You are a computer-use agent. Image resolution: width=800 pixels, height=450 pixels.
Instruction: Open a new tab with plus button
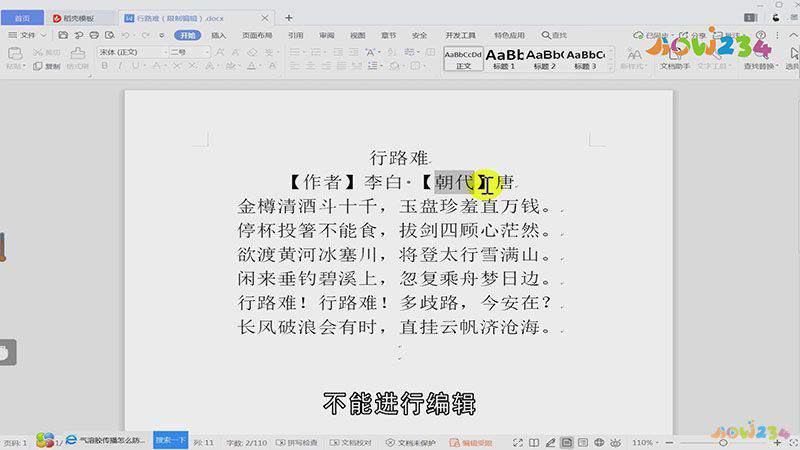pyautogui.click(x=289, y=18)
